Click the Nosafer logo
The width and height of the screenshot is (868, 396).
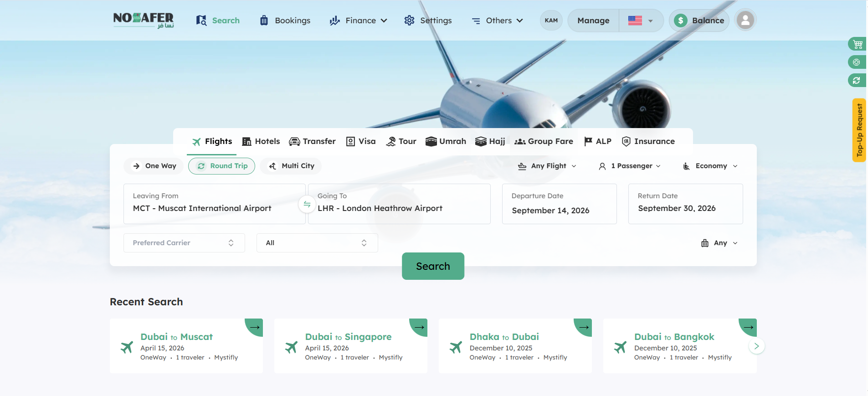144,20
